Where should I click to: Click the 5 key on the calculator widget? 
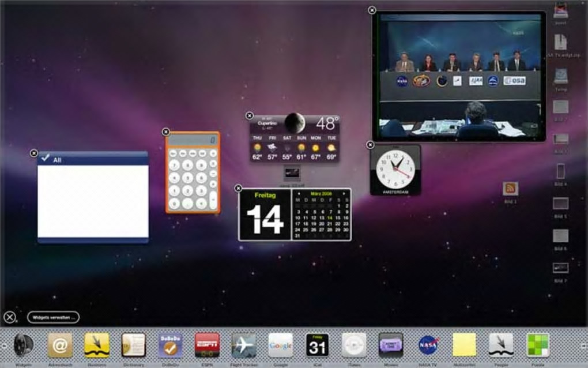[187, 178]
